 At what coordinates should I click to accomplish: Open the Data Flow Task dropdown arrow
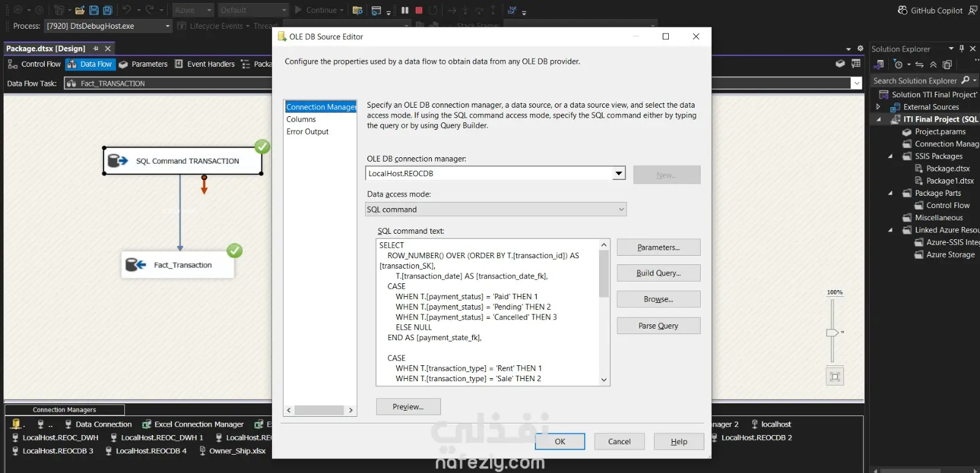857,83
